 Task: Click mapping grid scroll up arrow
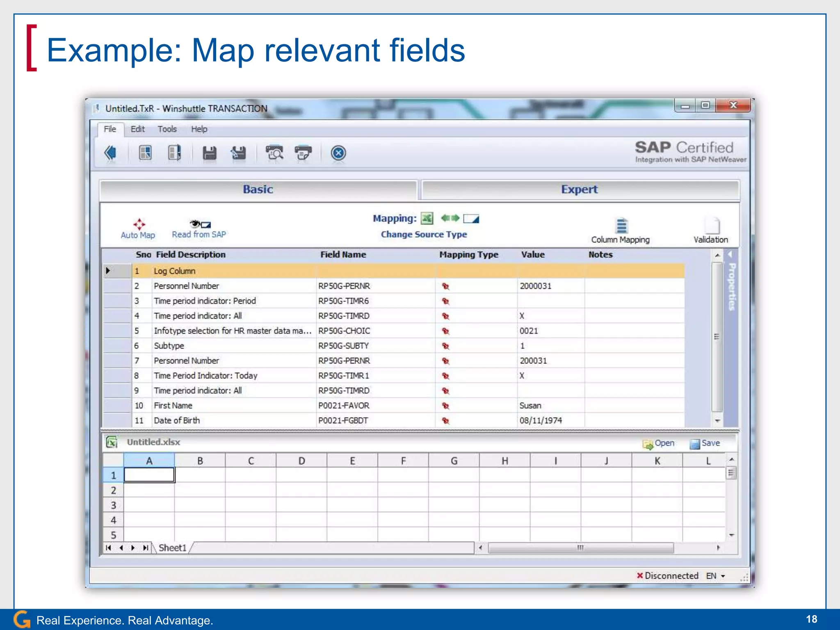pos(717,256)
